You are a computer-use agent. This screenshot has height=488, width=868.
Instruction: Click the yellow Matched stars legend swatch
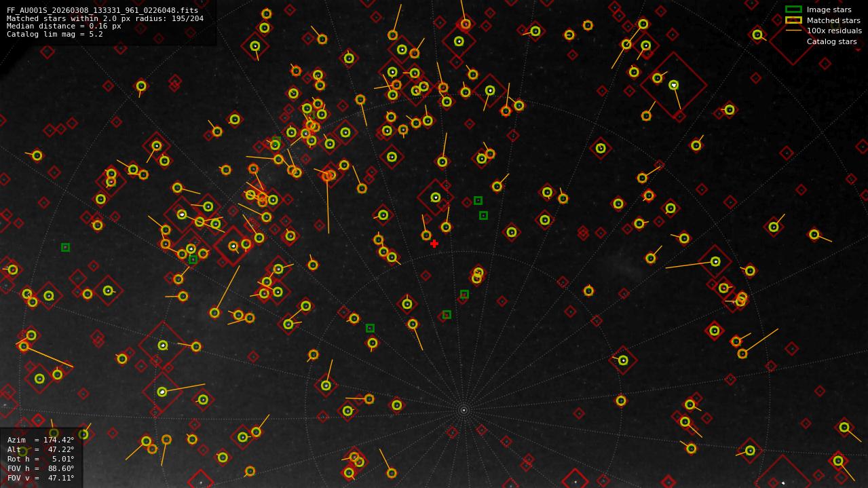(793, 20)
